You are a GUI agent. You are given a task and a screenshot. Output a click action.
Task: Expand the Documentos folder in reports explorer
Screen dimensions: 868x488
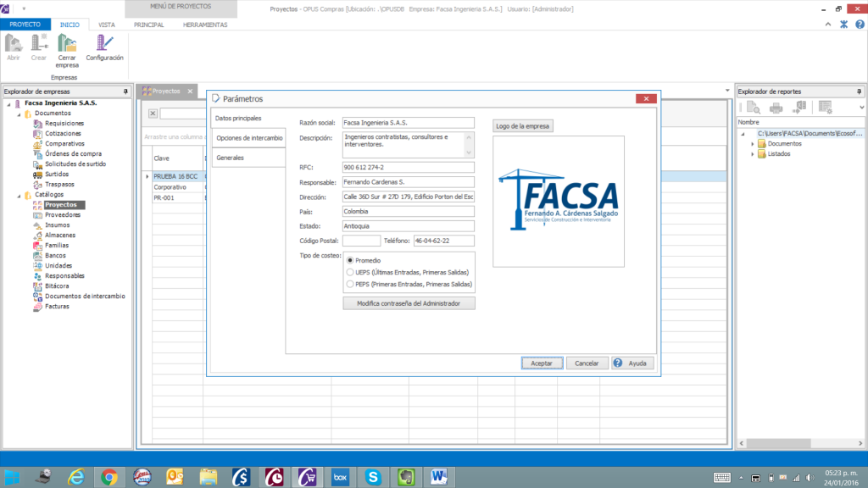(751, 144)
